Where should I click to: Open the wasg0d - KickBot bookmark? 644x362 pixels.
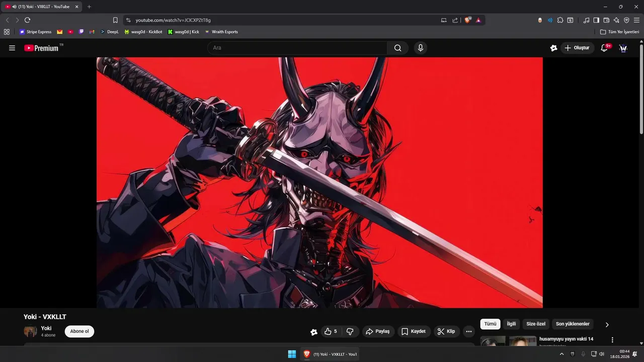[143, 32]
